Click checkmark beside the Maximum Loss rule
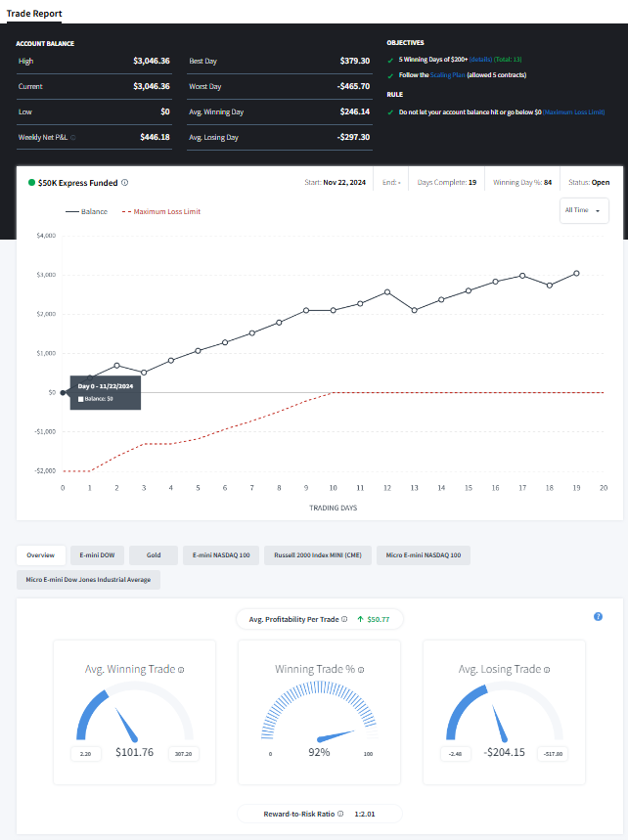This screenshot has width=628, height=840. click(390, 112)
